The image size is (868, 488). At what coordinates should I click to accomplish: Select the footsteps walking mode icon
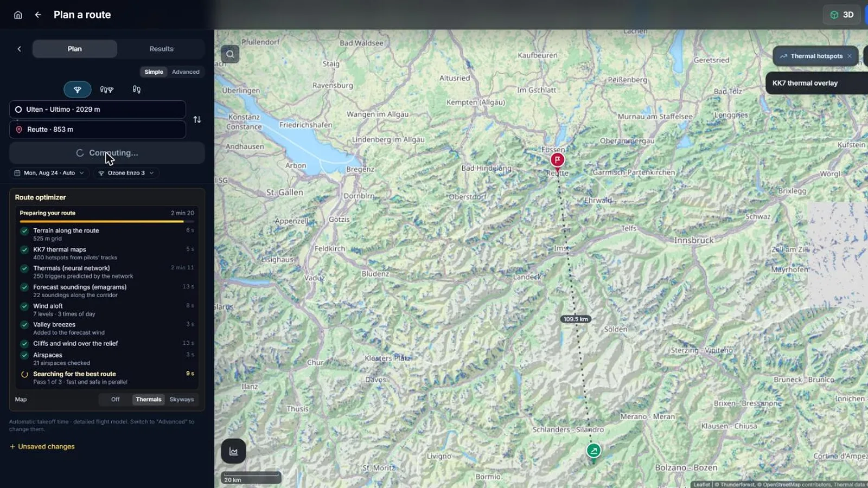tap(137, 89)
